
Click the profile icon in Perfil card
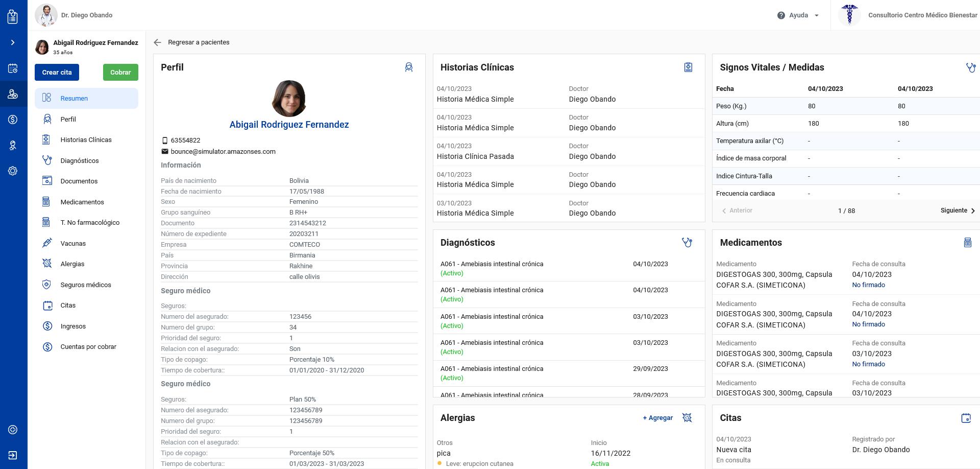click(409, 67)
